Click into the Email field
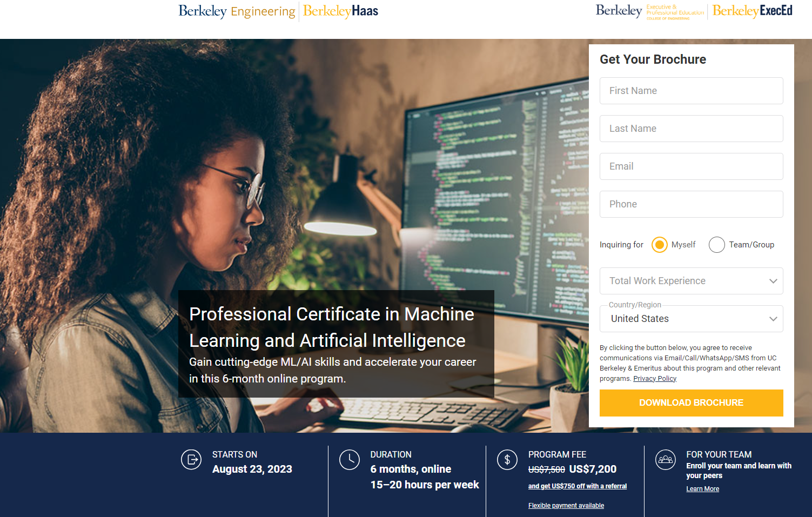 coord(691,166)
